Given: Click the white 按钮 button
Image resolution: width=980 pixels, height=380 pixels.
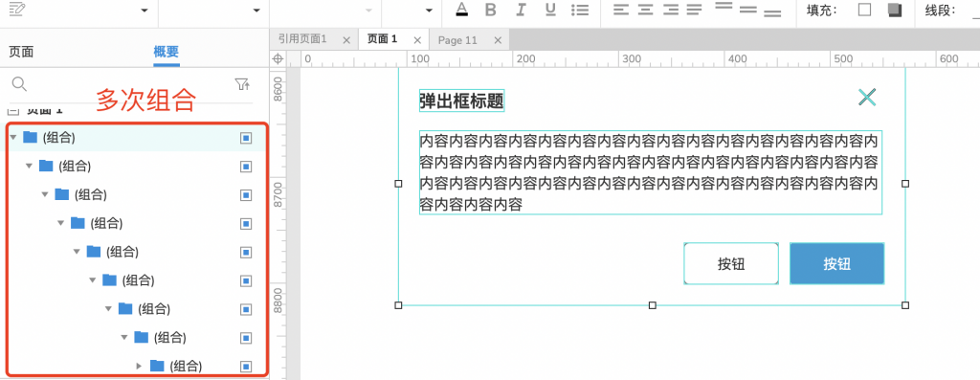Looking at the screenshot, I should [x=731, y=264].
